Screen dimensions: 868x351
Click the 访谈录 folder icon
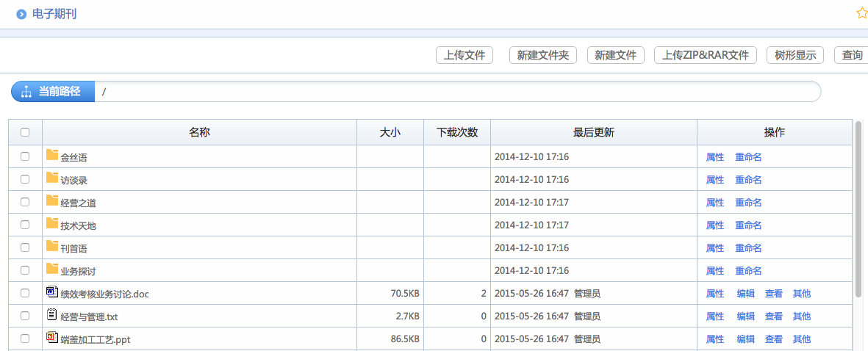coord(51,178)
